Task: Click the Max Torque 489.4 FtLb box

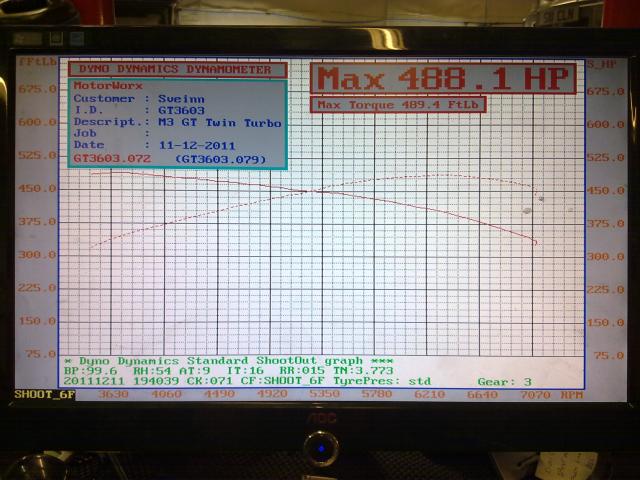Action: click(x=398, y=104)
